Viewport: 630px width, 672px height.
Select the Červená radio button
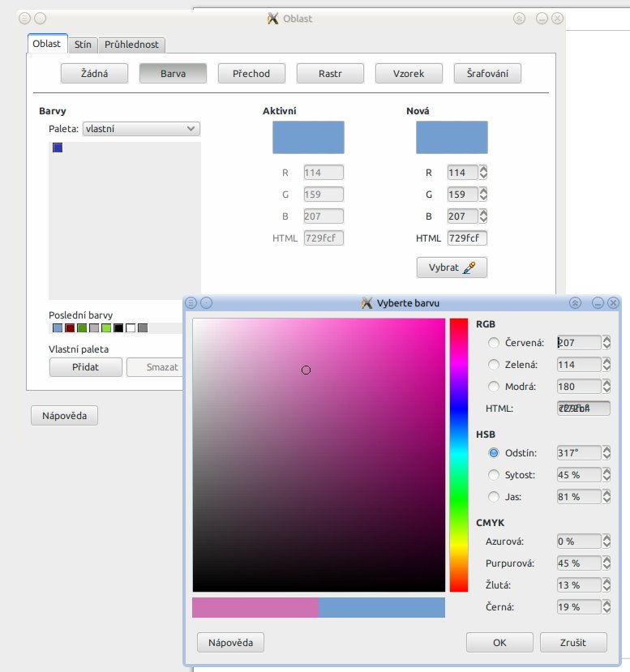[x=494, y=342]
